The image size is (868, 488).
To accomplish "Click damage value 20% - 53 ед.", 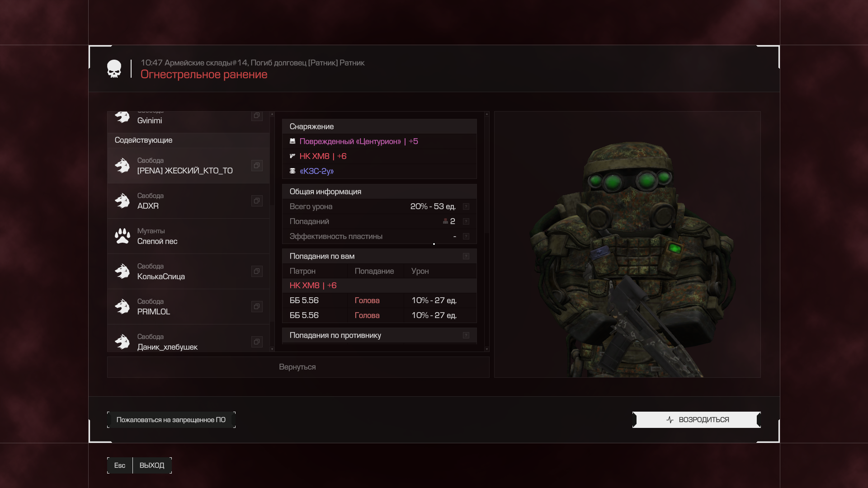I will (433, 206).
